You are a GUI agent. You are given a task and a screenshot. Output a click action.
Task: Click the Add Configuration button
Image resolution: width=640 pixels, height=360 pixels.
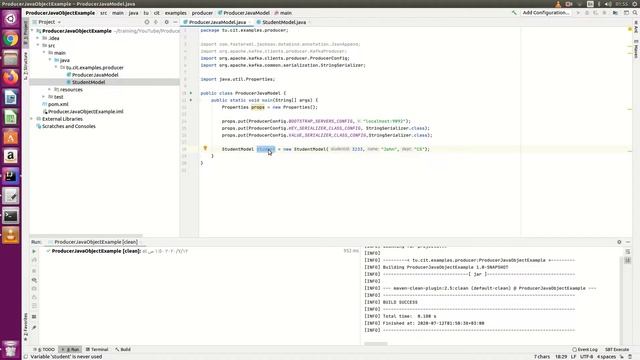click(546, 13)
